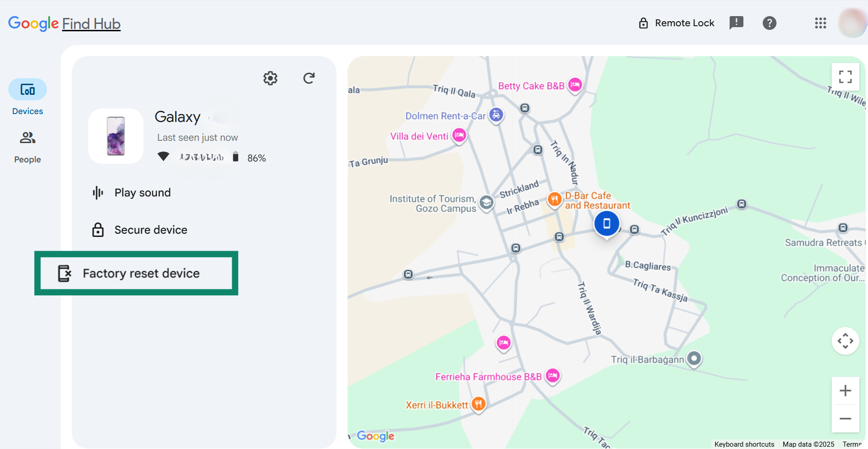Zoom in on the map
The height and width of the screenshot is (449, 868).
click(x=845, y=391)
